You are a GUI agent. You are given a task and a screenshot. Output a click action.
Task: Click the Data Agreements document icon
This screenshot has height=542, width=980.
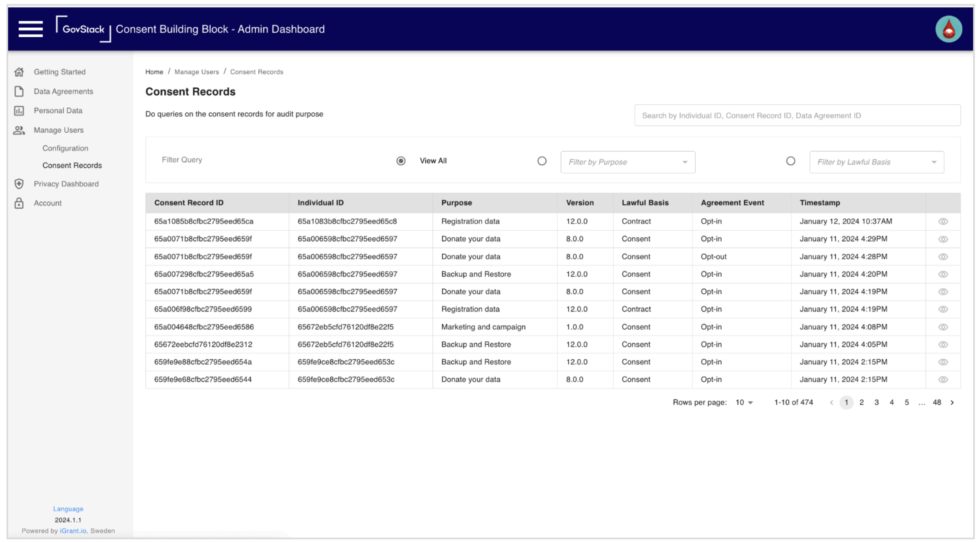pos(19,91)
